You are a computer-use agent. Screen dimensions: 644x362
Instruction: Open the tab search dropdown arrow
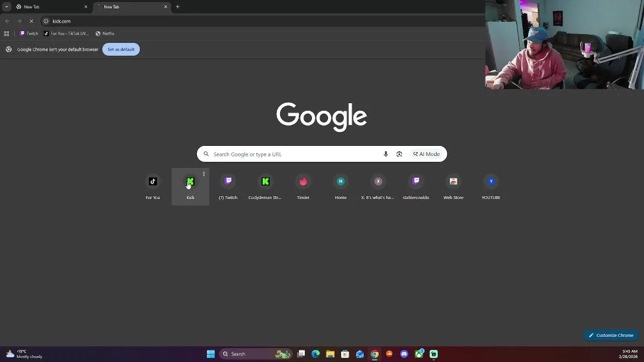(x=7, y=7)
